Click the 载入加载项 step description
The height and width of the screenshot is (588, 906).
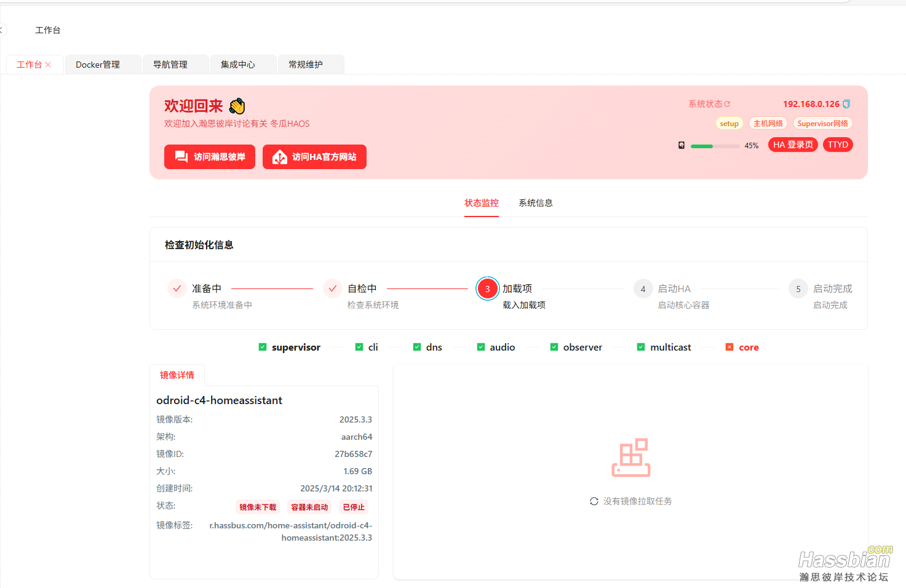524,305
